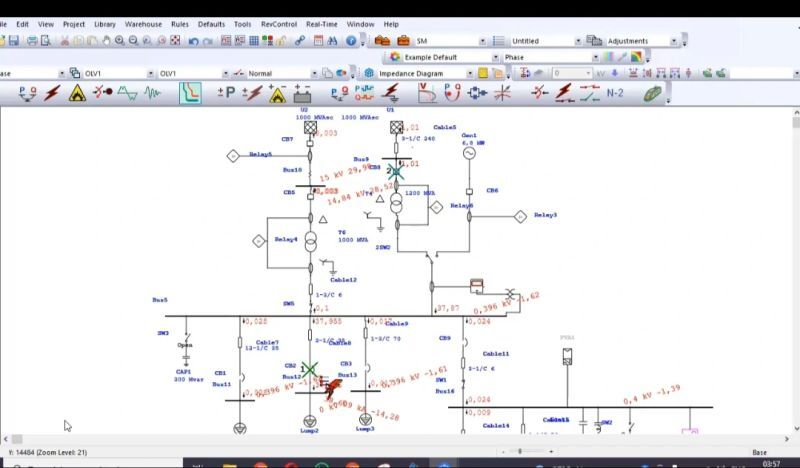Viewport: 800px width, 468px height.
Task: Expand the Adjustments dropdown
Action: pos(674,41)
